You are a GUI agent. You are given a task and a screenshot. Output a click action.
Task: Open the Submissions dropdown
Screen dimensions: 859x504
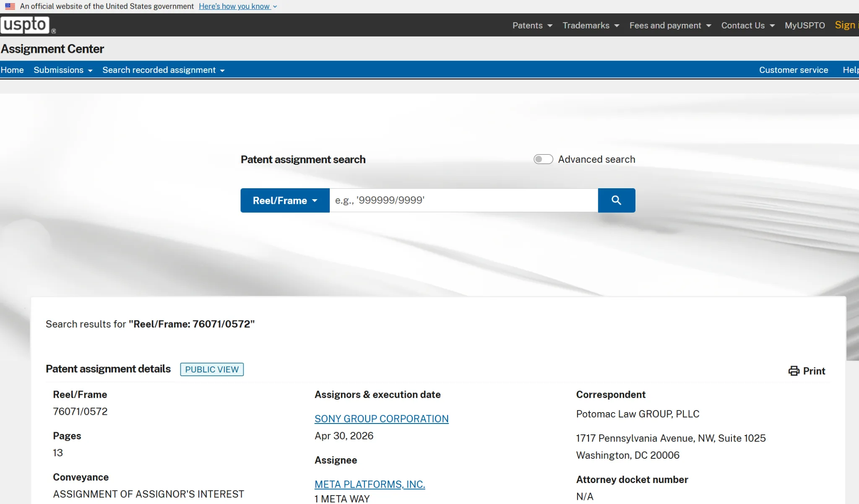63,70
